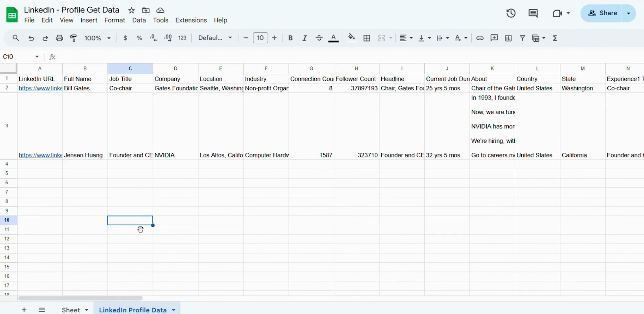This screenshot has width=644, height=314.
Task: Star this spreadsheet
Action: coord(132,10)
